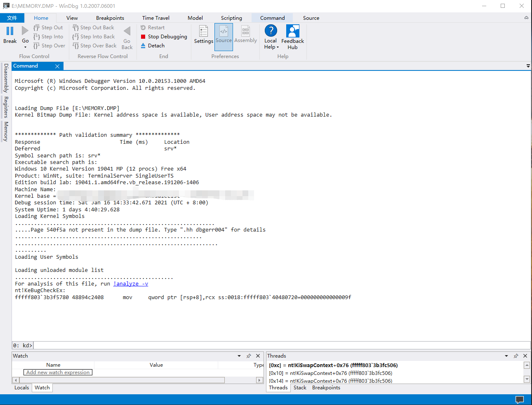Switch to the Breakpoints bottom tab

(x=326, y=388)
